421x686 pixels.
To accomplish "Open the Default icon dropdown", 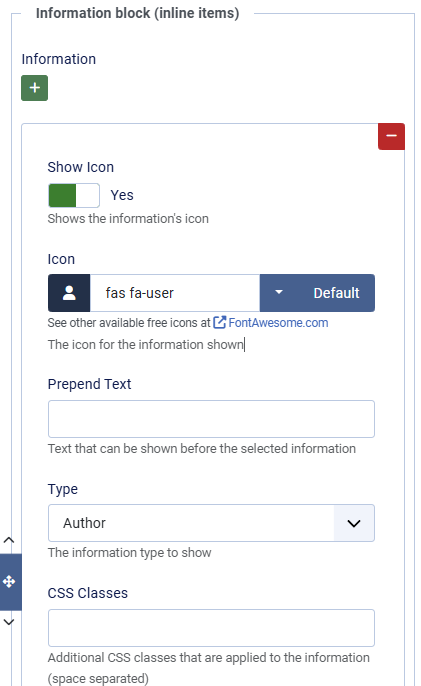I will point(317,293).
